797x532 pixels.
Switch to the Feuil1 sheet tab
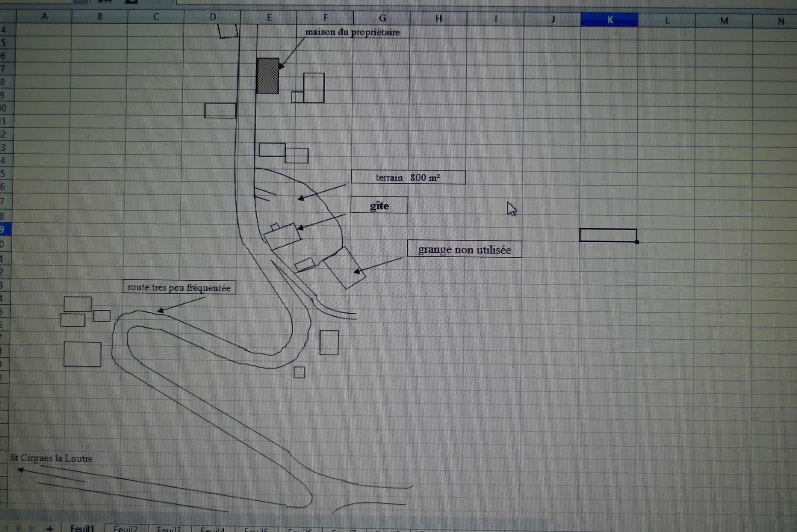point(82,528)
